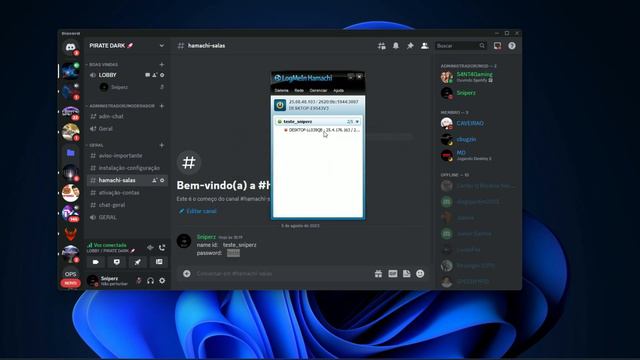Open Ajuda menu in Hamachi

(339, 91)
